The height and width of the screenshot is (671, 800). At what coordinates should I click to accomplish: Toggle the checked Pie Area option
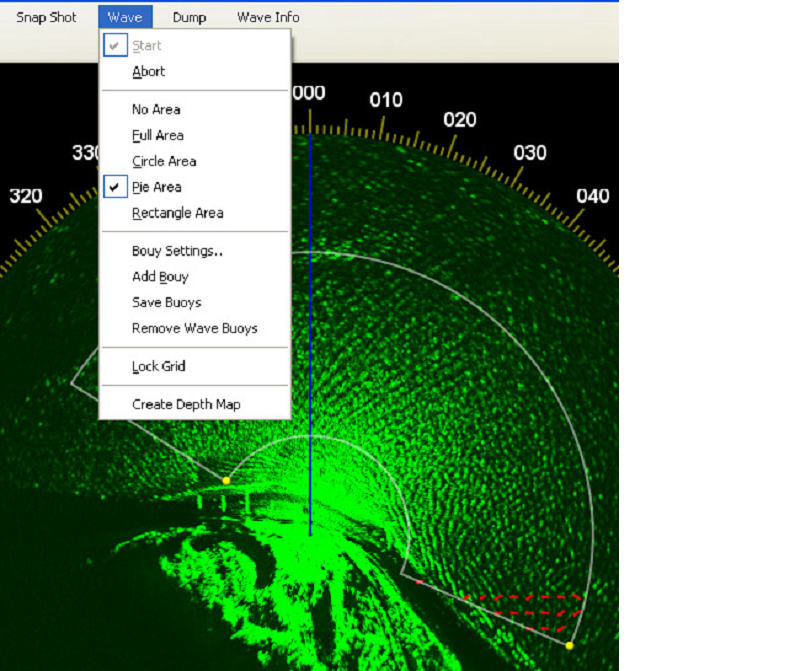pyautogui.click(x=156, y=187)
